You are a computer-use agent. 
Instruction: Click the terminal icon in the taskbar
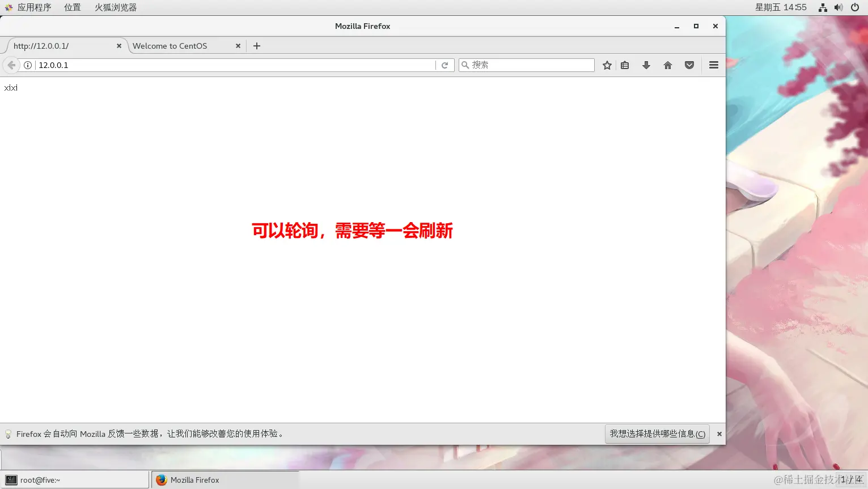11,480
